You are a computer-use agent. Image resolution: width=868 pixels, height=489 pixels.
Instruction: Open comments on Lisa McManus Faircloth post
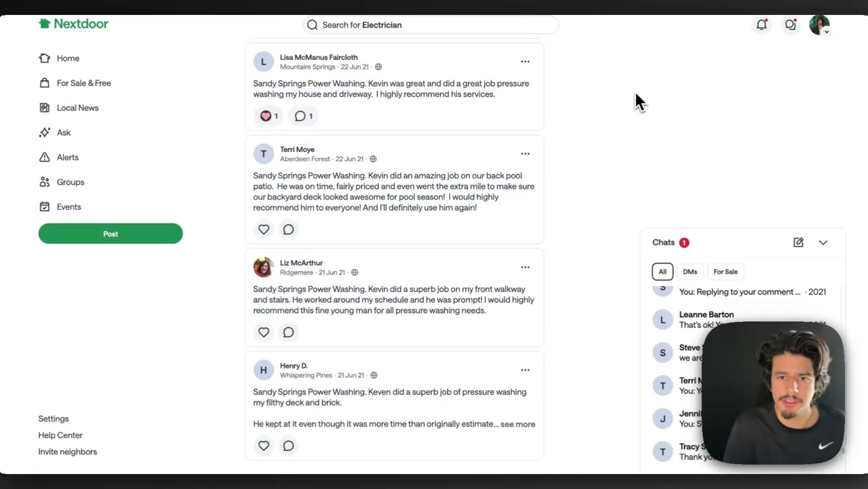304,116
